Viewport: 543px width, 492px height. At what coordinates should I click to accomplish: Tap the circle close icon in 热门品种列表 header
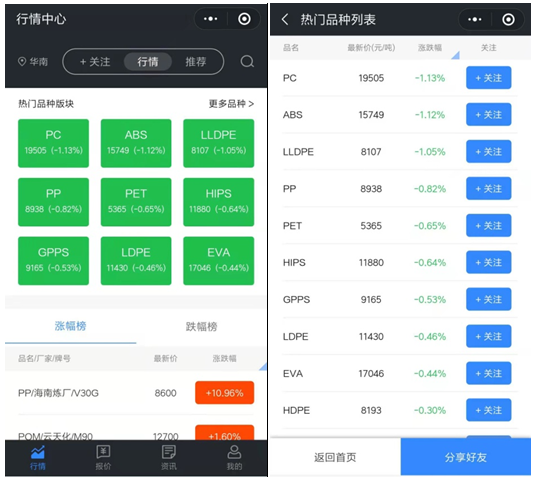click(x=508, y=19)
